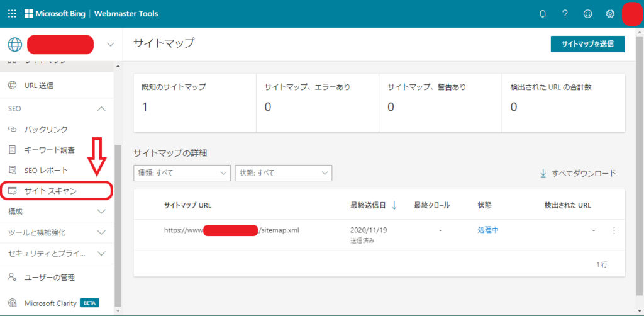Click the BETA badge
The image size is (644, 316).
click(x=89, y=303)
